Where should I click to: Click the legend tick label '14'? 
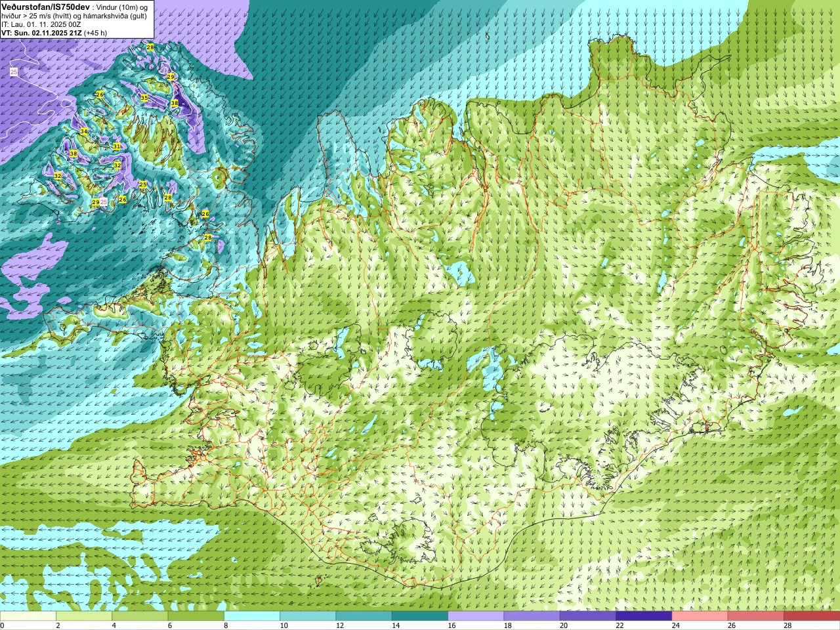coord(396,625)
